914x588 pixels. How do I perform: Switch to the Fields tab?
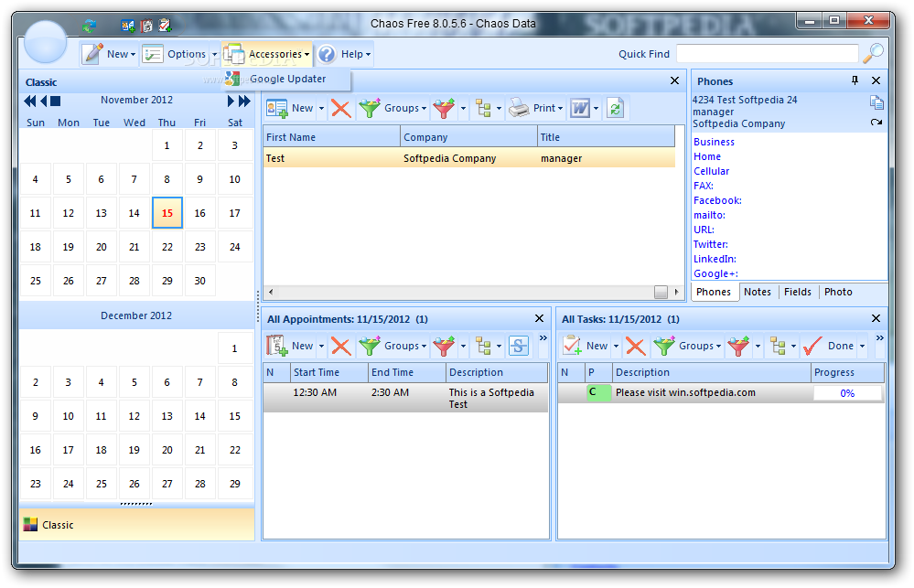[798, 292]
